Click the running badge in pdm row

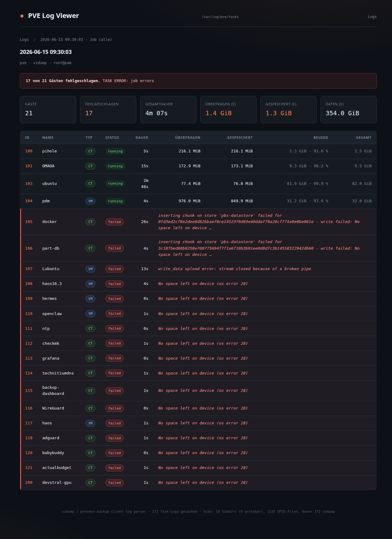point(115,201)
